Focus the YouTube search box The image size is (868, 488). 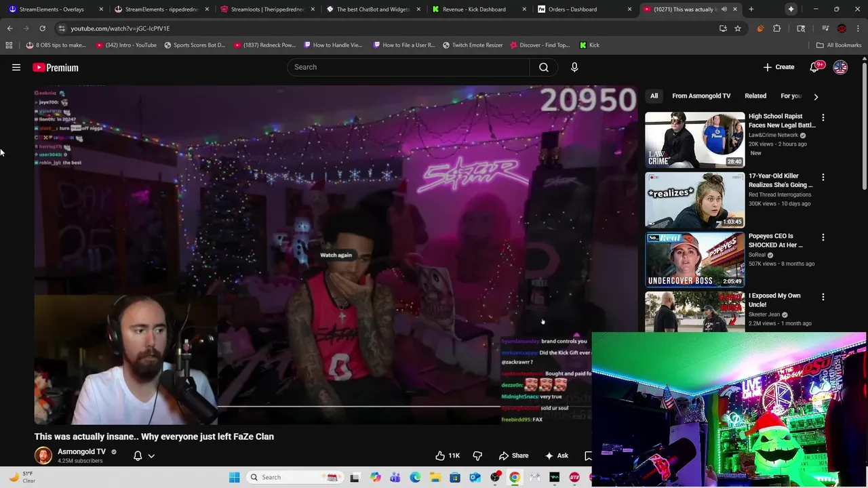tap(408, 67)
